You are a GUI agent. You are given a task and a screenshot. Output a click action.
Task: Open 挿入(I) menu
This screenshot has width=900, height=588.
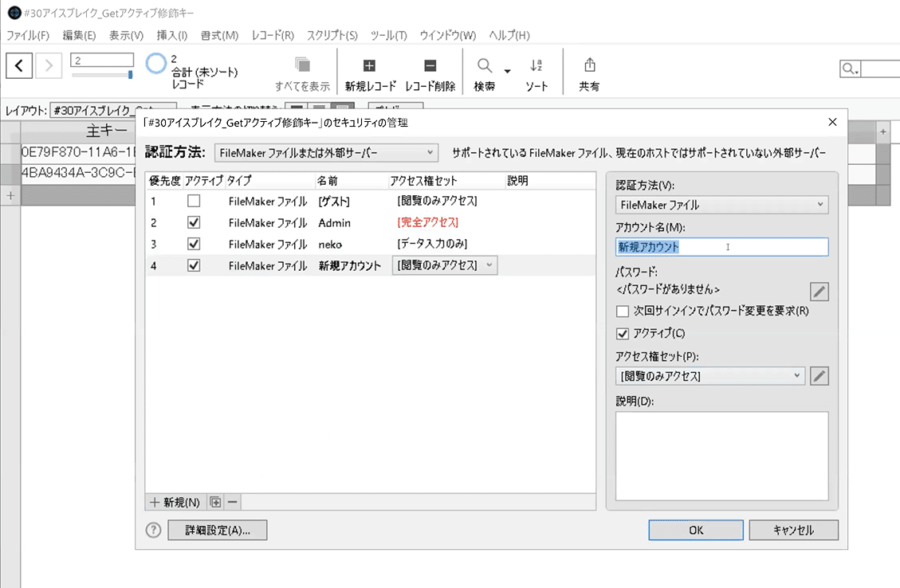tap(172, 35)
